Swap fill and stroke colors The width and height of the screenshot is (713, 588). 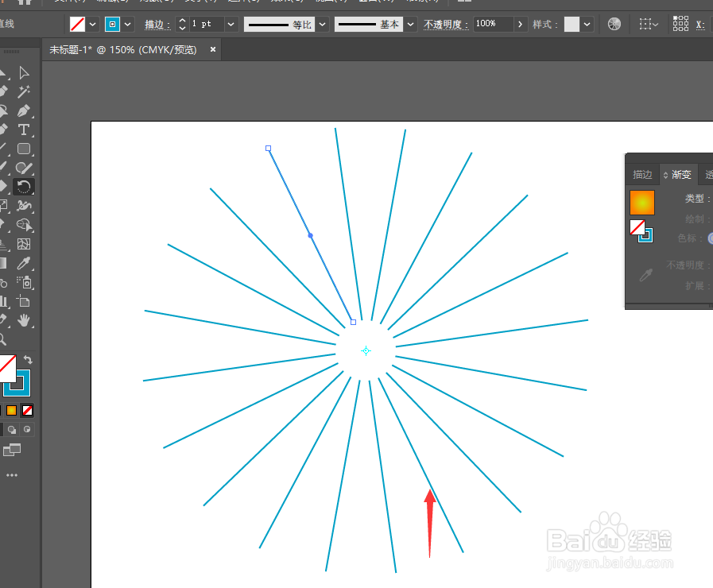point(28,360)
